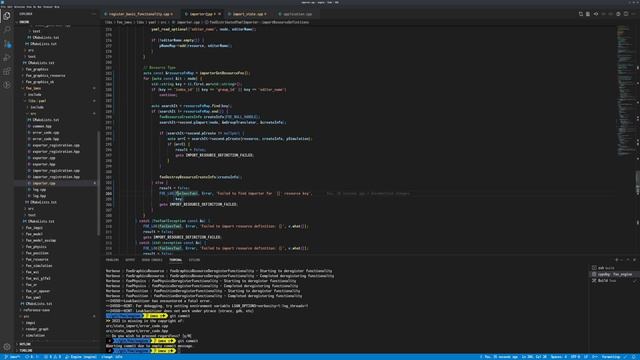Image resolution: width=640 pixels, height=360 pixels.
Task: Close the importer.cpp editor tab
Action: pyautogui.click(x=219, y=14)
